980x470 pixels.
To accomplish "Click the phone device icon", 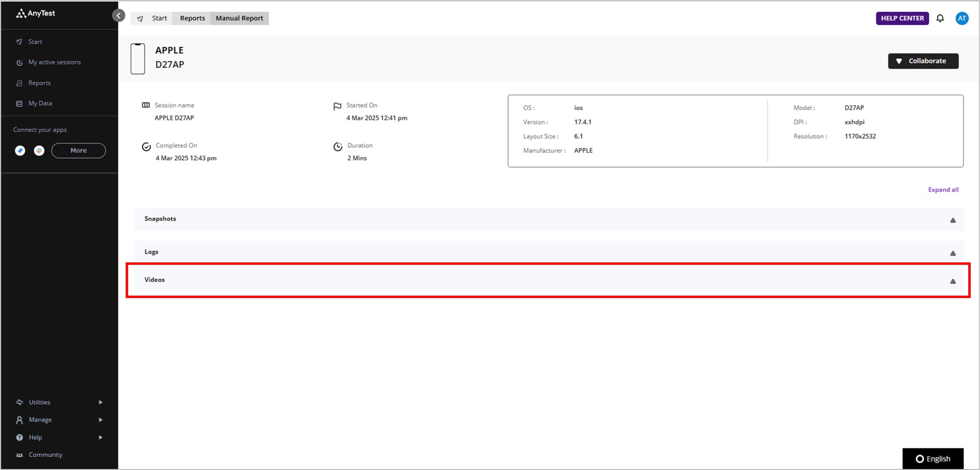I will click(x=138, y=59).
